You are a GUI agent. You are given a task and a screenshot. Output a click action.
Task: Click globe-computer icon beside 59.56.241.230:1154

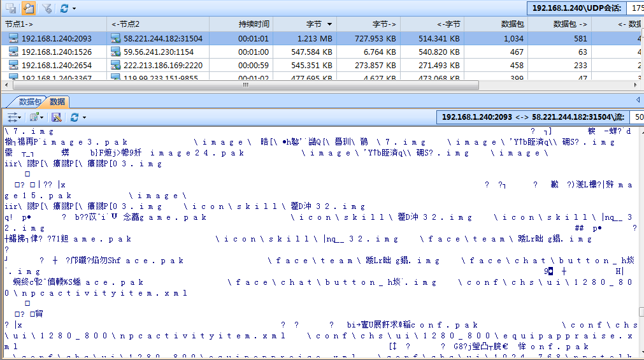coord(116,52)
